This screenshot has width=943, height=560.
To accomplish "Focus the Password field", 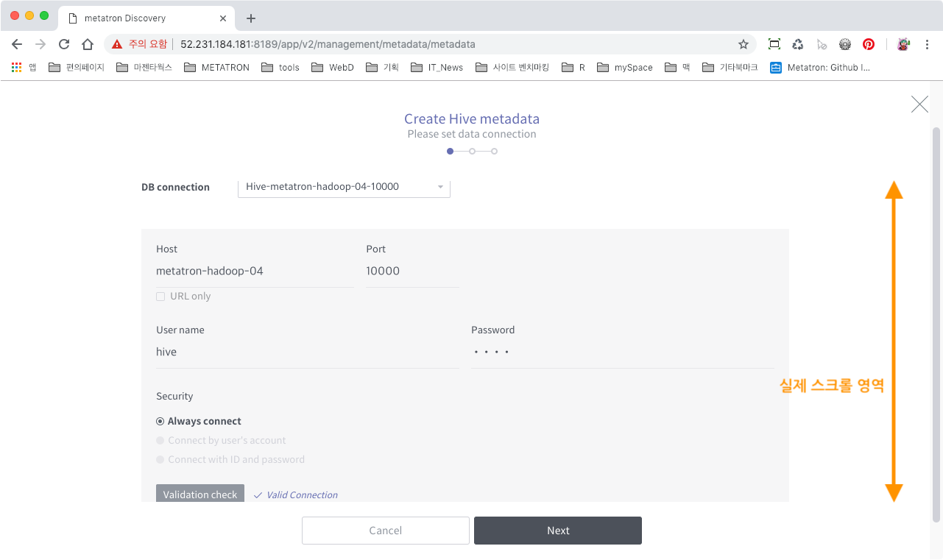I will 623,352.
